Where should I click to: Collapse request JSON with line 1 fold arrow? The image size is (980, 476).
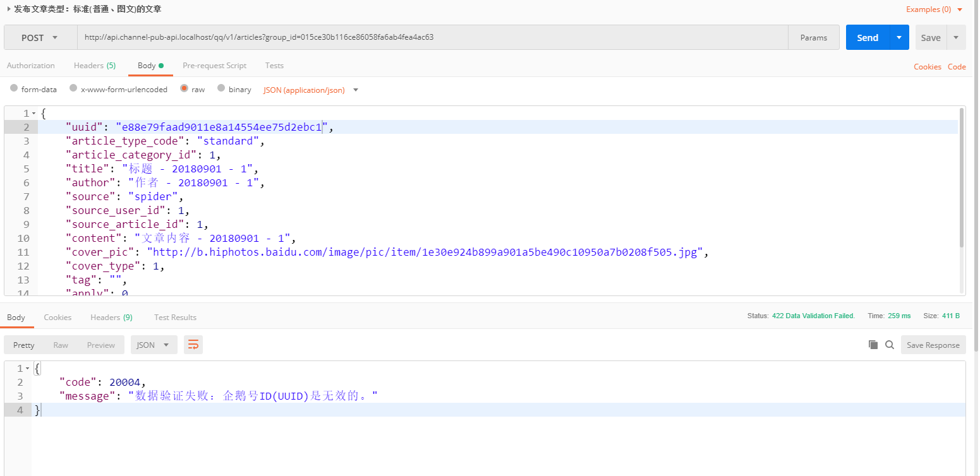click(33, 114)
